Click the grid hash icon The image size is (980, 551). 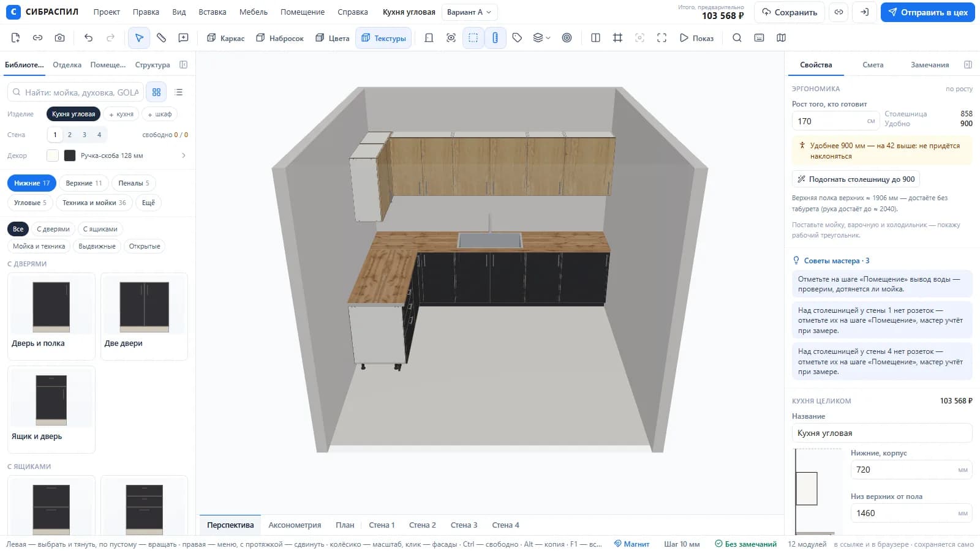point(617,38)
